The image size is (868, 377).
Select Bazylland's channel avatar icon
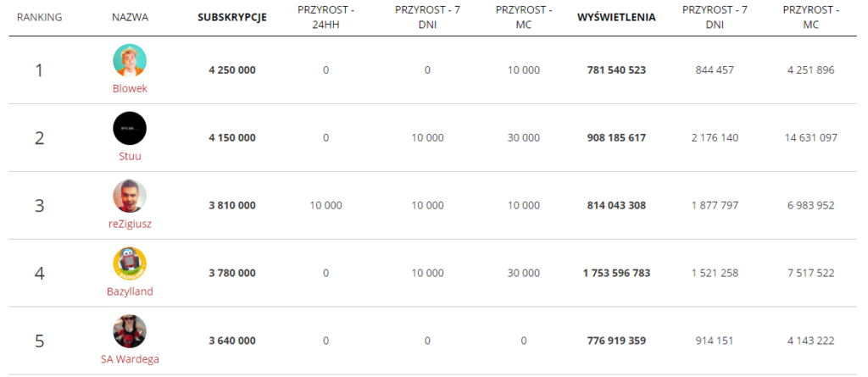tap(130, 263)
